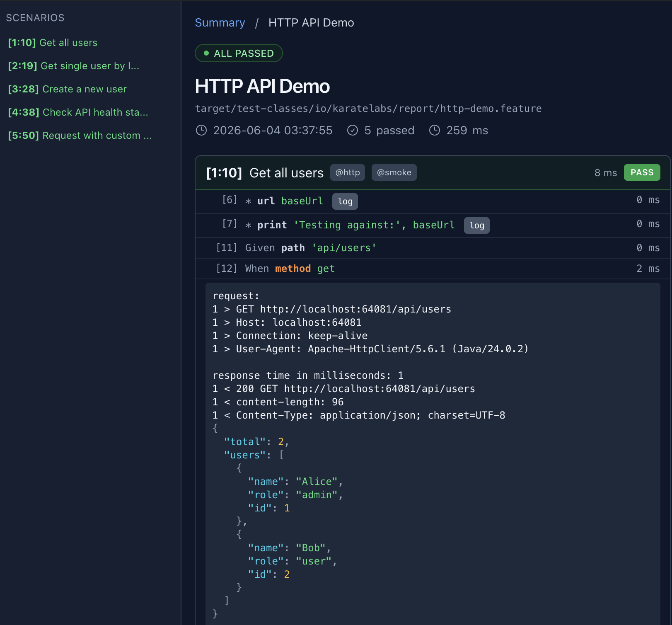Click step [11] Given path 'api/users'
The height and width of the screenshot is (625, 672).
(x=433, y=248)
